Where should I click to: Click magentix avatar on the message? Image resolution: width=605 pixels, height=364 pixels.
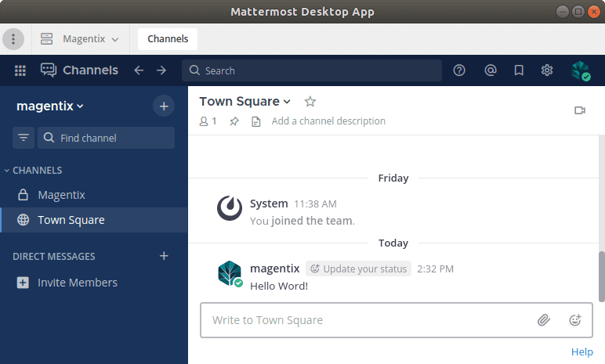pos(230,273)
